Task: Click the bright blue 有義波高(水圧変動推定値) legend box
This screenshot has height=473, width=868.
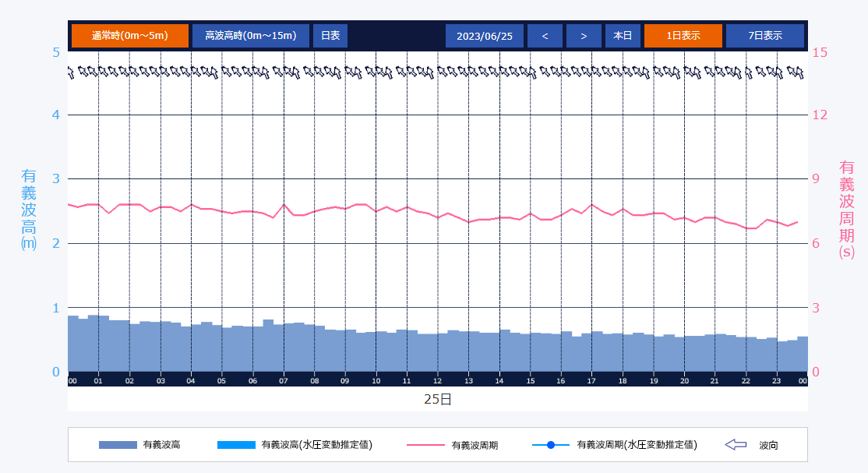Action: click(235, 445)
